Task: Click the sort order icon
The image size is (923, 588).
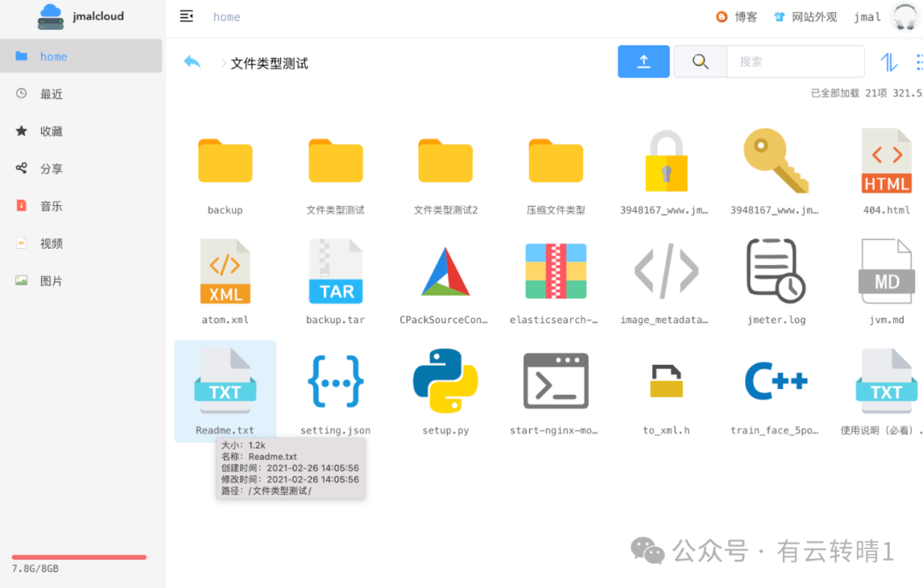Action: click(891, 62)
